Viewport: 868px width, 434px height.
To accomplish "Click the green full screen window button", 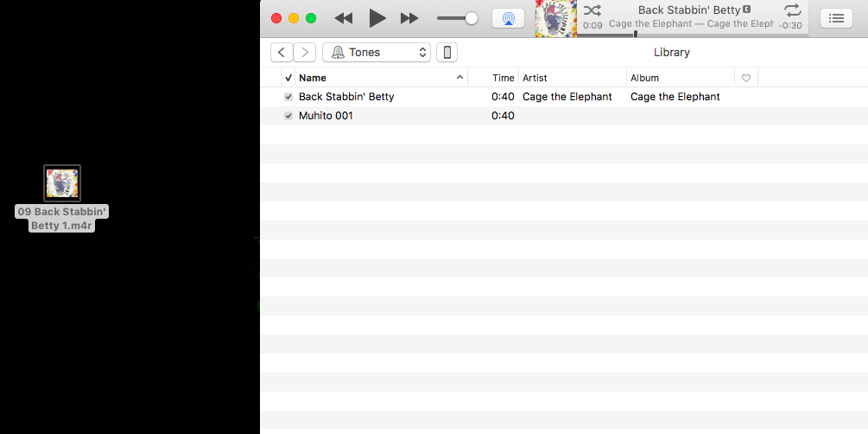I will coord(311,18).
